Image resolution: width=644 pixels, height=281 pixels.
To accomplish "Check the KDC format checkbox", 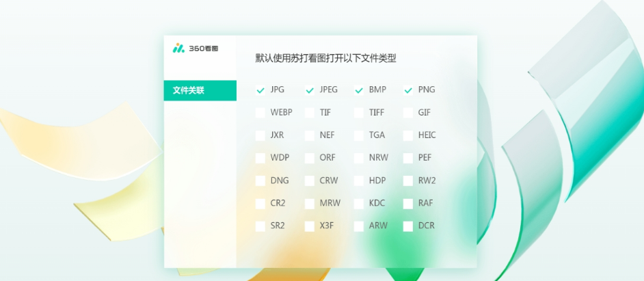I will 359,203.
